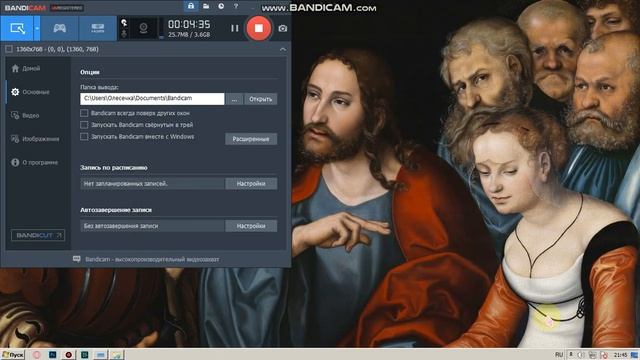Enable run Bandicam with Windows checkbox
This screenshot has width=640, height=360.
click(84, 137)
